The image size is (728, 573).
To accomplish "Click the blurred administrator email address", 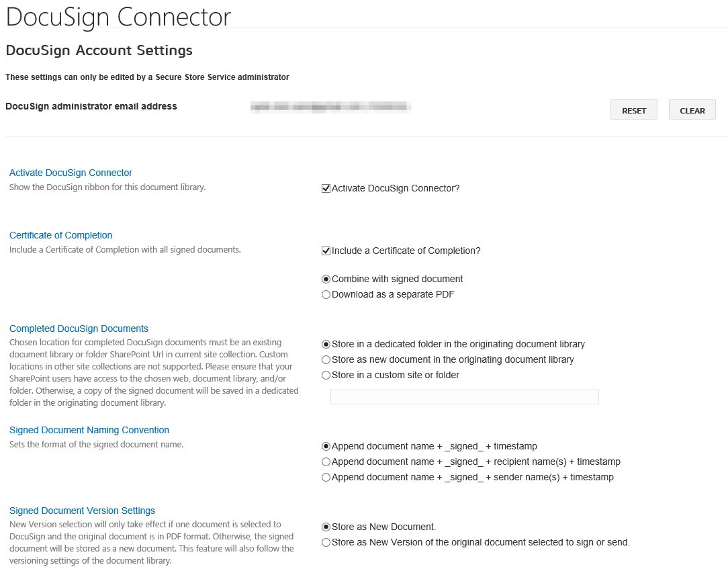I will point(330,106).
